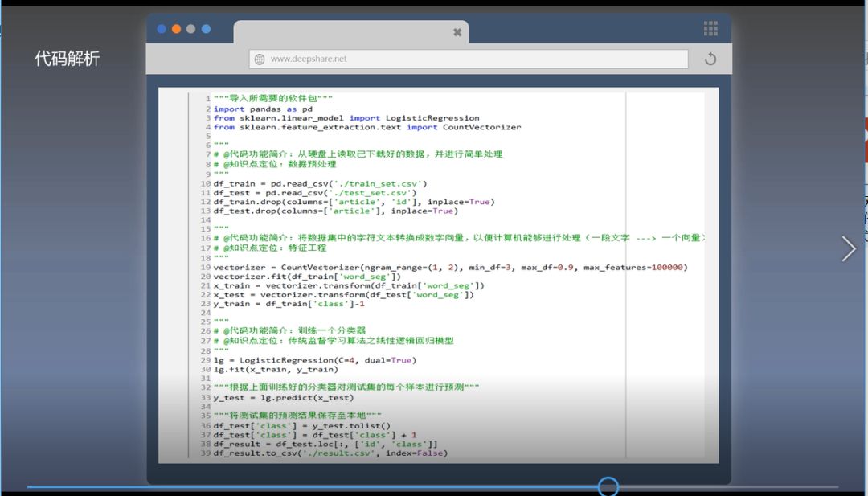Click the dark blue dot beside the orange dot
The width and height of the screenshot is (868, 496).
click(162, 29)
